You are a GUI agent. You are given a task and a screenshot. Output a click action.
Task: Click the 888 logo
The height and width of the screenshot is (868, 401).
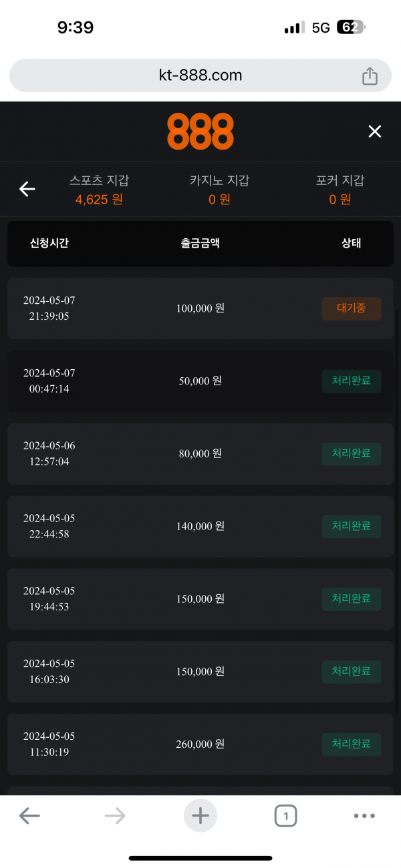click(x=200, y=132)
